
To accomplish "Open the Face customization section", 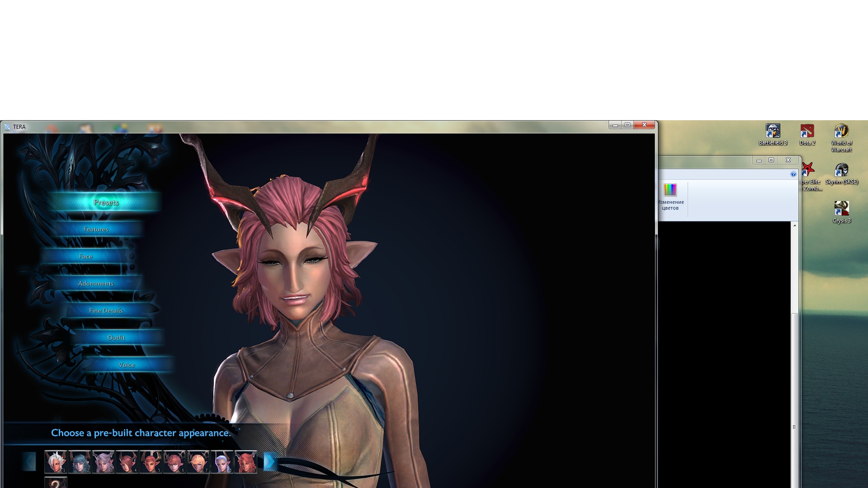I will (x=85, y=256).
